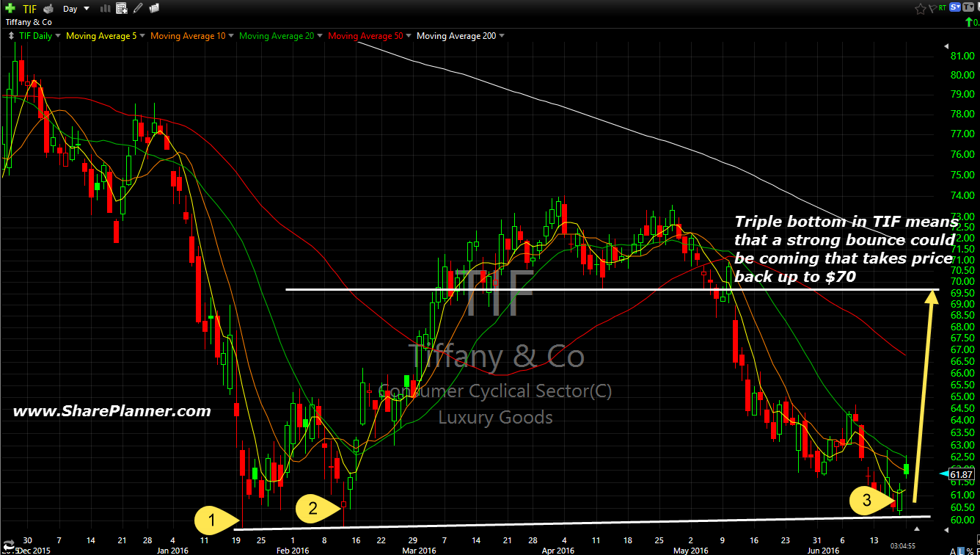Expand the Moving Average 10 dropdown
The image size is (980, 555).
[x=231, y=36]
